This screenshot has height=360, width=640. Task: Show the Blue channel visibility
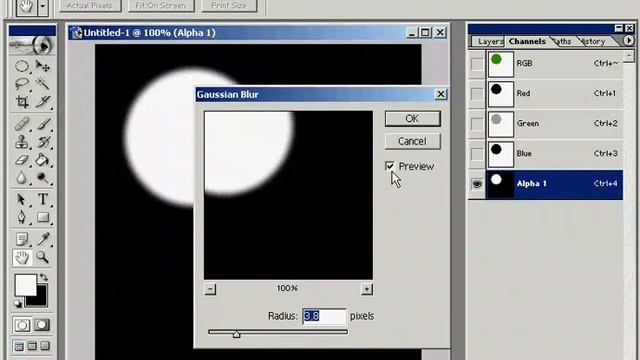pos(477,154)
